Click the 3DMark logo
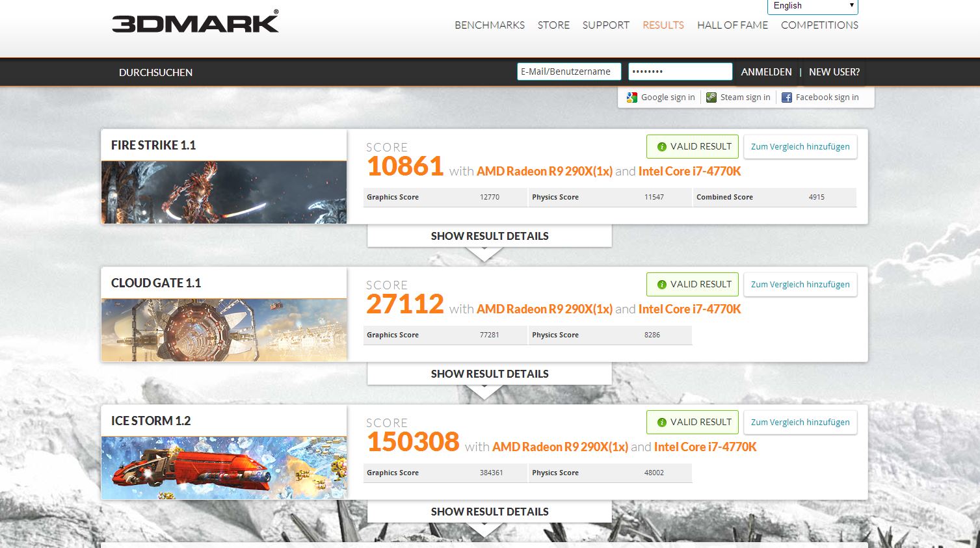 195,21
